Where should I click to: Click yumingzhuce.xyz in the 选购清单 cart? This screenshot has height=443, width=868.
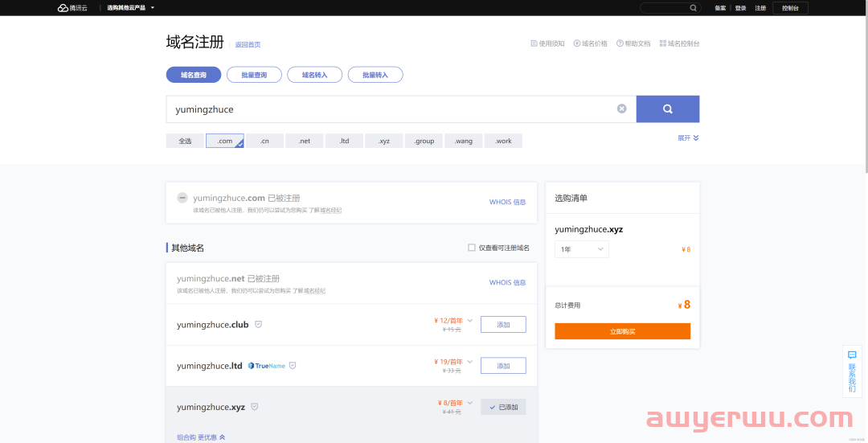click(588, 229)
